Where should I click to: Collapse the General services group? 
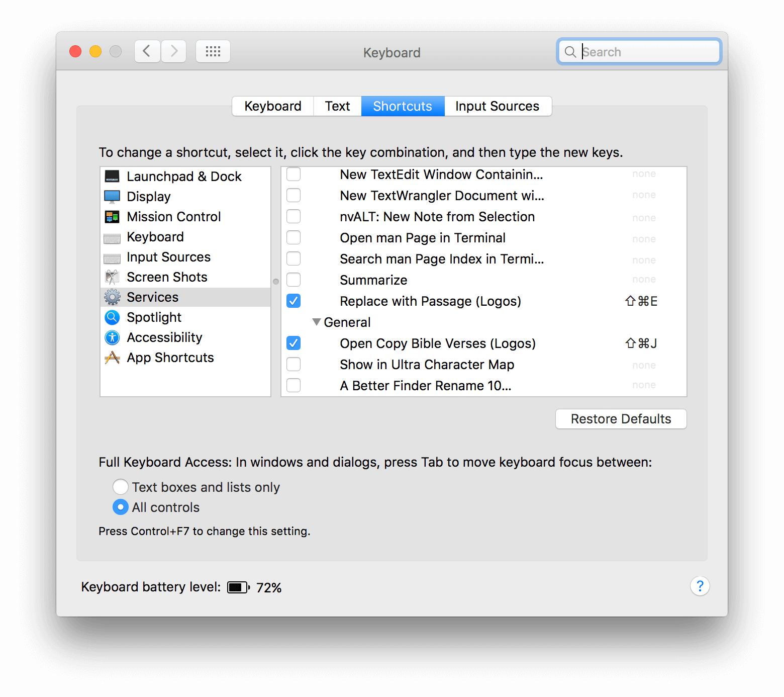click(317, 322)
